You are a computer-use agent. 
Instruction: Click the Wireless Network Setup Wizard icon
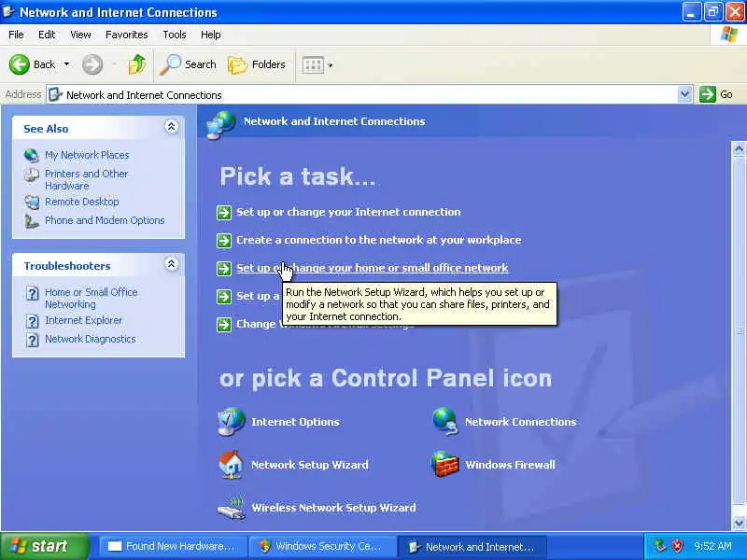(x=232, y=508)
